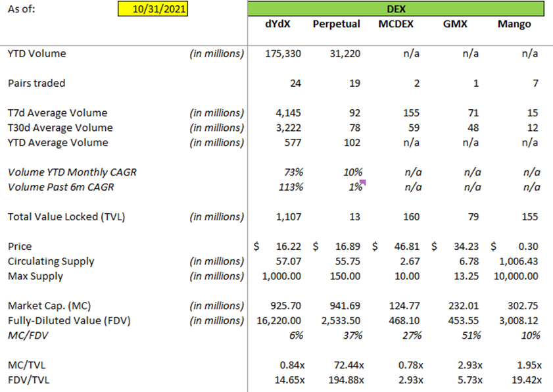
Task: Click the MC/TVL row label
Action: 26,365
